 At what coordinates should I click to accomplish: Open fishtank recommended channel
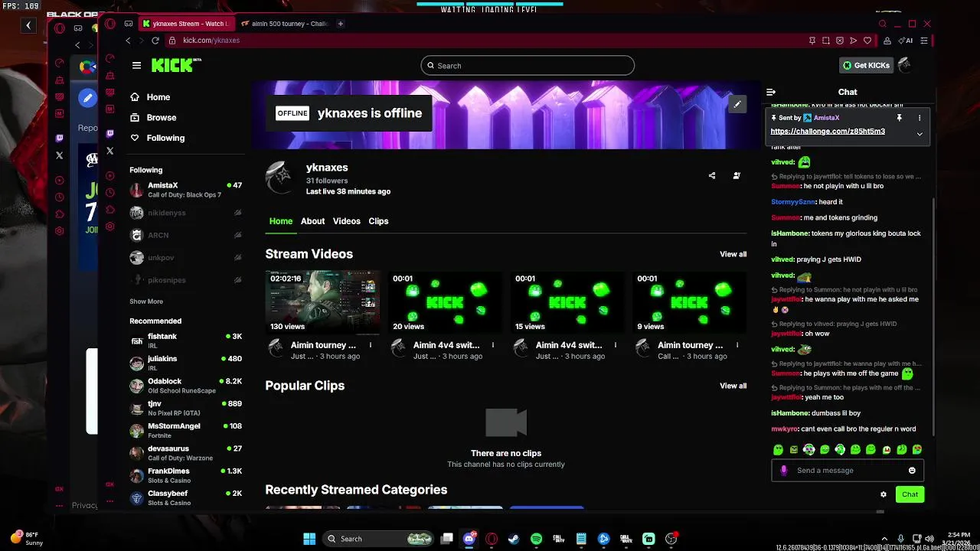point(186,341)
